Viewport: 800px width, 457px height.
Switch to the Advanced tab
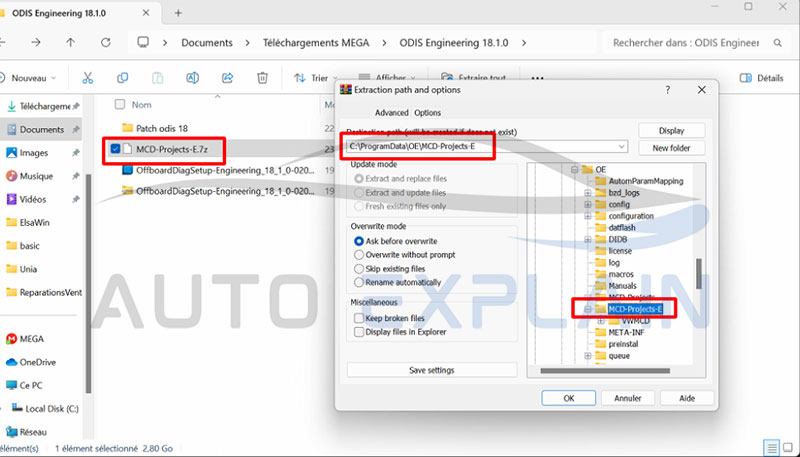click(391, 113)
